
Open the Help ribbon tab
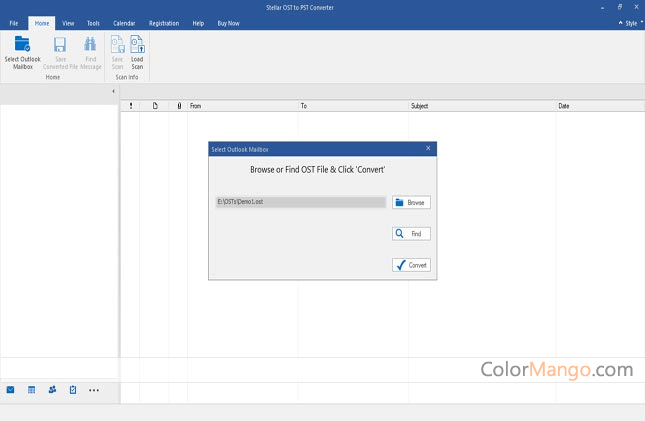pos(198,23)
